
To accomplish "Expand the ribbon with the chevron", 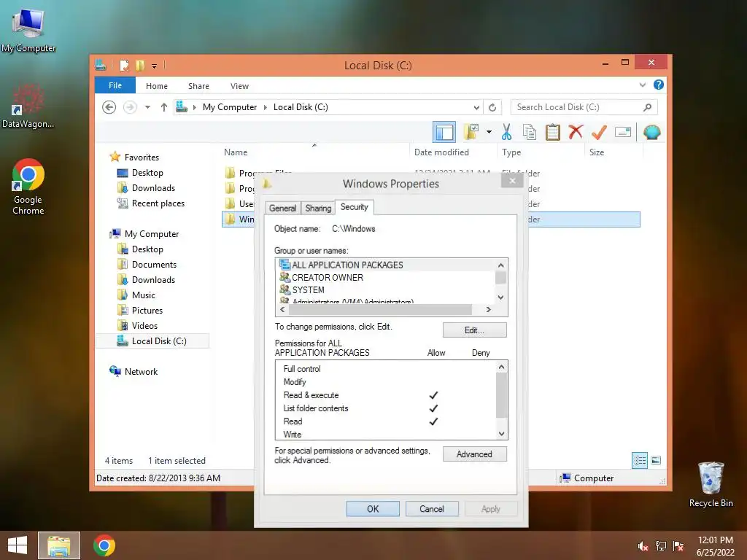I will pyautogui.click(x=642, y=85).
